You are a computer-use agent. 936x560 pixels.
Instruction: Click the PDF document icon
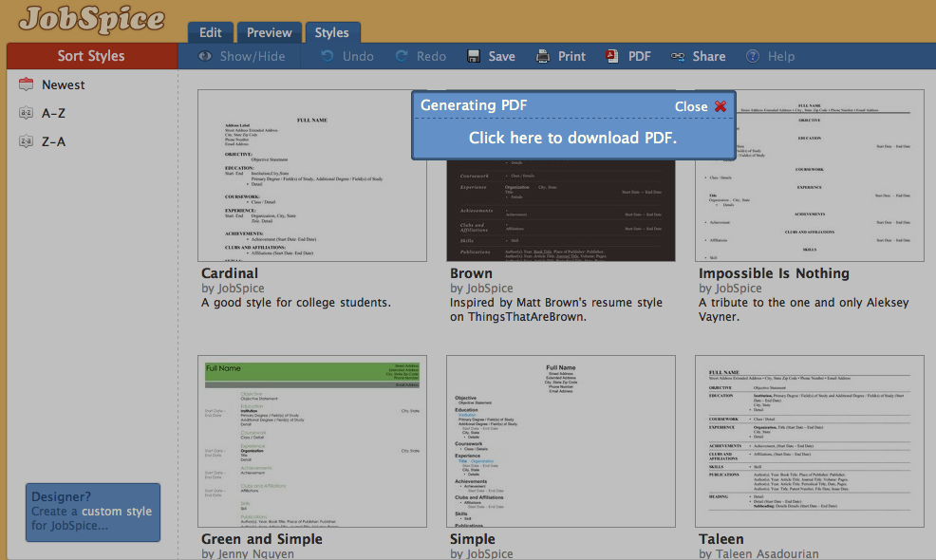[x=612, y=56]
